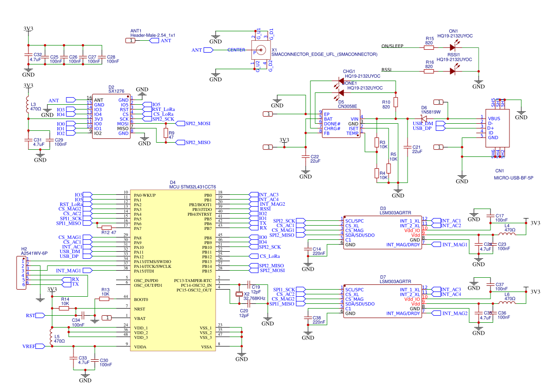Image resolution: width=554 pixels, height=392 pixels.
Task: Click the C21 22uF capacitor symbol
Action: [407, 147]
